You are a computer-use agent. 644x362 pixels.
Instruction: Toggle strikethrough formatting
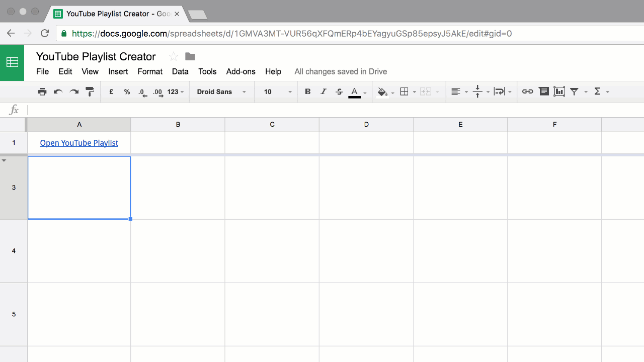tap(339, 92)
